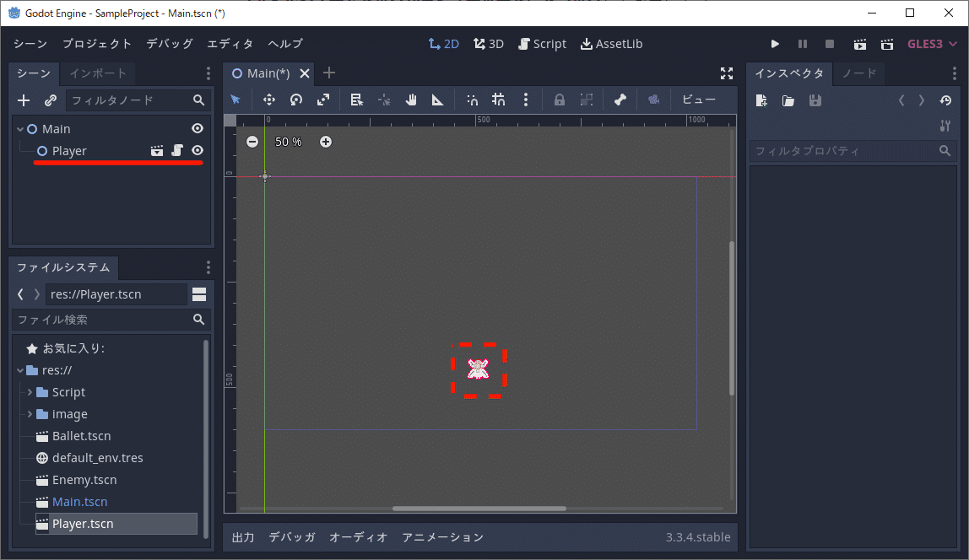Add a new node with plus icon

tap(24, 100)
